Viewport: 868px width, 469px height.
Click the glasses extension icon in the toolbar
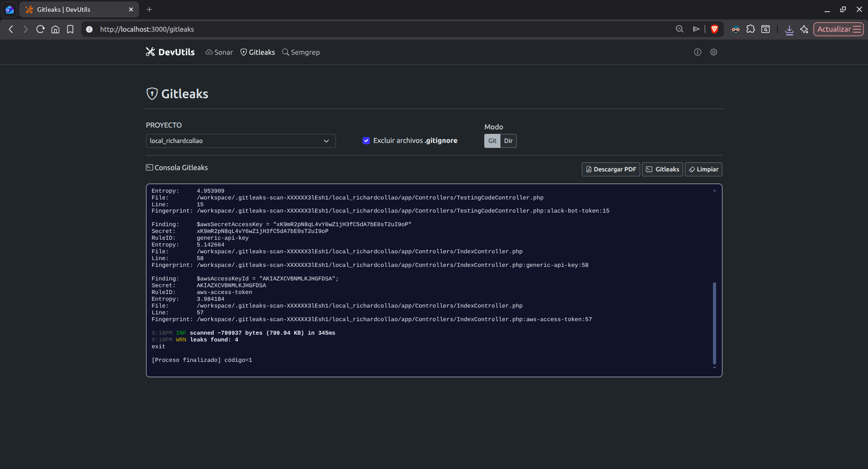[736, 29]
